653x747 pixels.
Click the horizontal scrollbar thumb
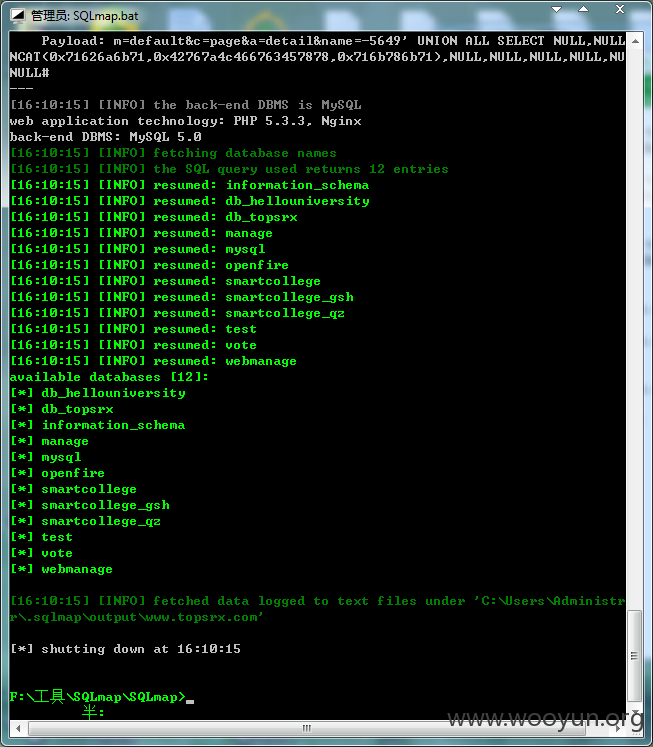coord(307,728)
